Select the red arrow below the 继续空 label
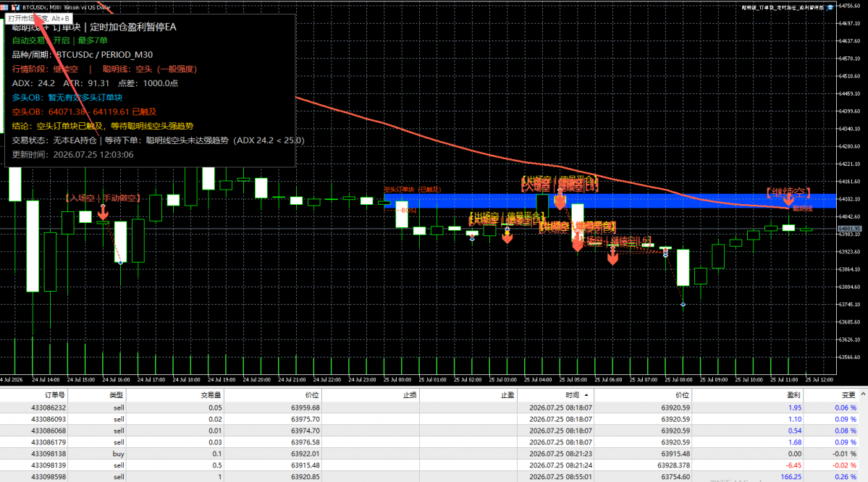This screenshot has height=482, width=868. pyautogui.click(x=788, y=200)
